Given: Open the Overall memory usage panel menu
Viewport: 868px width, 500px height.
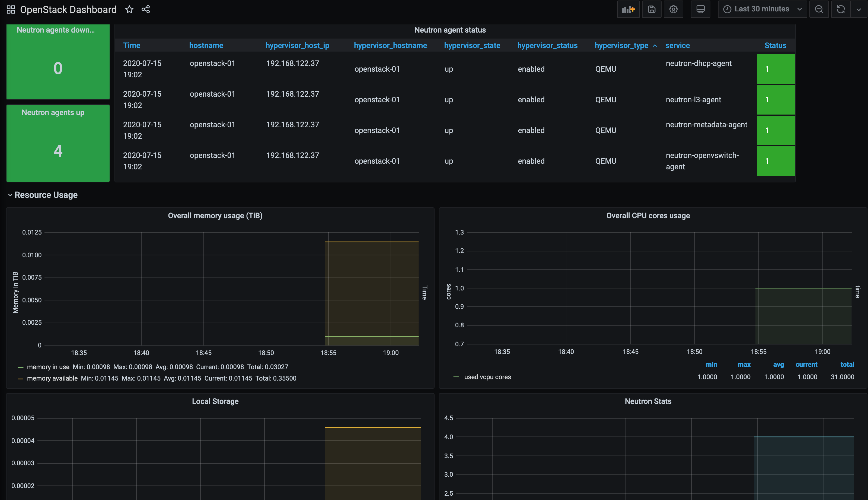Looking at the screenshot, I should click(215, 216).
